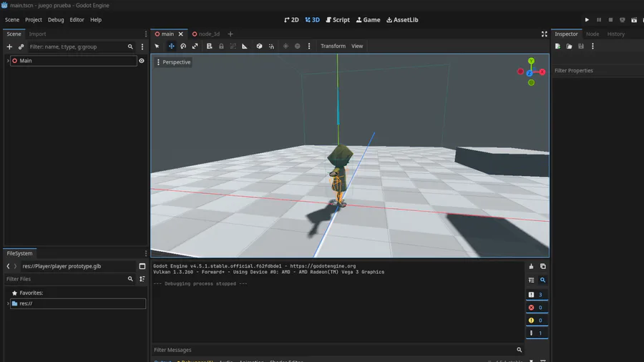Go to next FileSystem folder
Screen dimensions: 644x362
click(15, 266)
